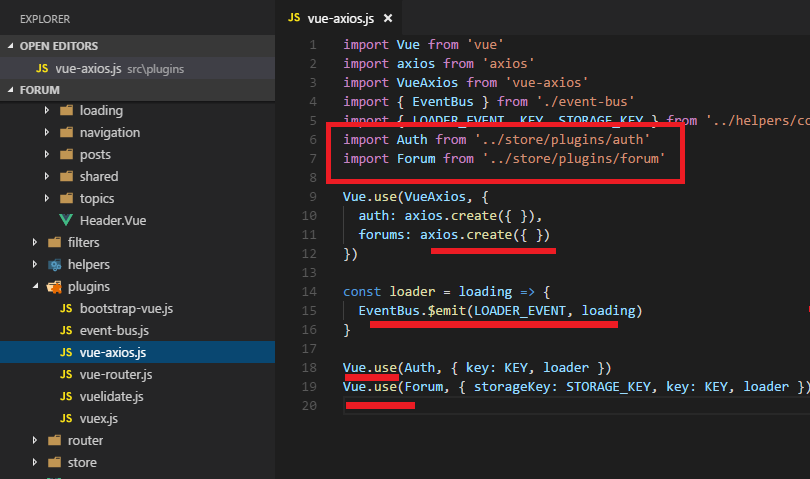Expand the shared folder arrow
Image resolution: width=810 pixels, height=479 pixels.
pos(46,176)
